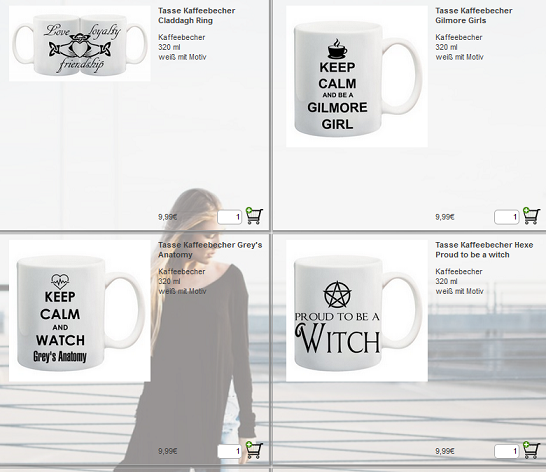Open title link Tasse Kaffeebecher Hexe

484,250
